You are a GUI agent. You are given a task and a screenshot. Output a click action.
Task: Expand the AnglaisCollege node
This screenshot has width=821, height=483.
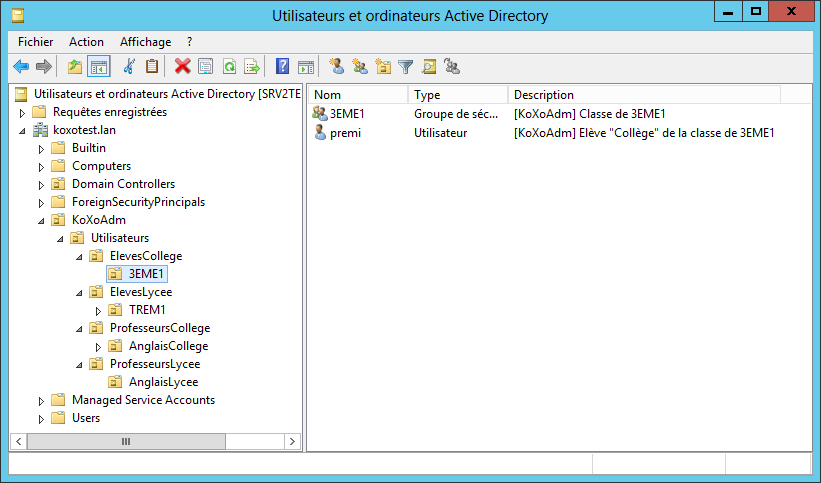[98, 347]
